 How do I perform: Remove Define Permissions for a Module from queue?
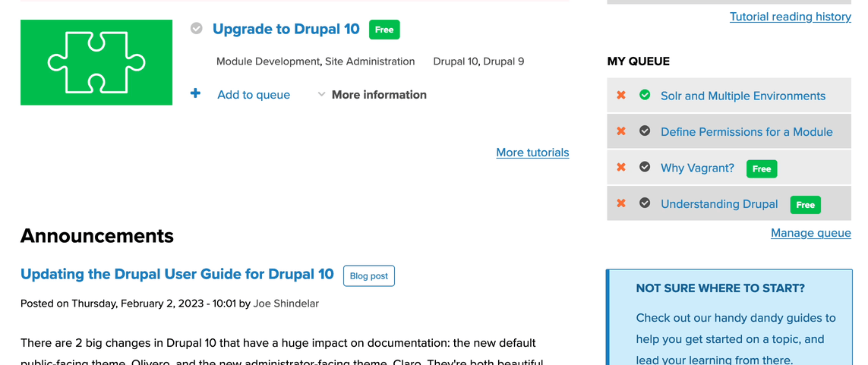pyautogui.click(x=621, y=131)
